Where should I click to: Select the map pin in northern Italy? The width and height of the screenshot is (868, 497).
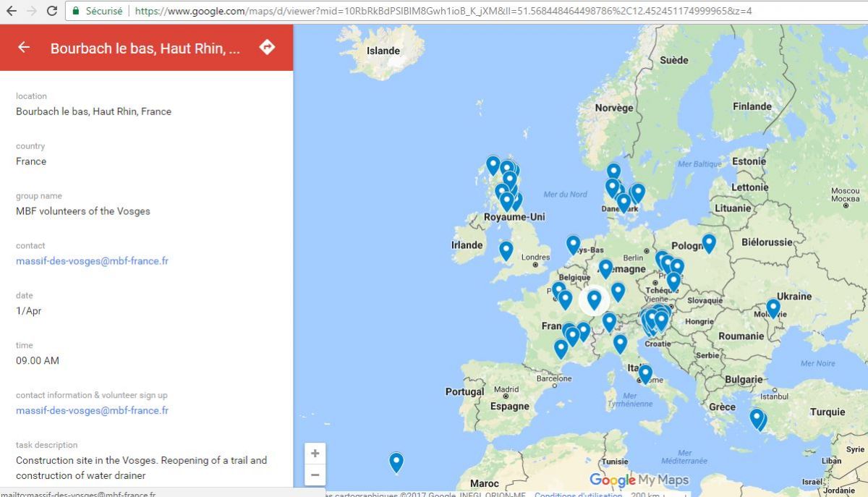point(620,344)
